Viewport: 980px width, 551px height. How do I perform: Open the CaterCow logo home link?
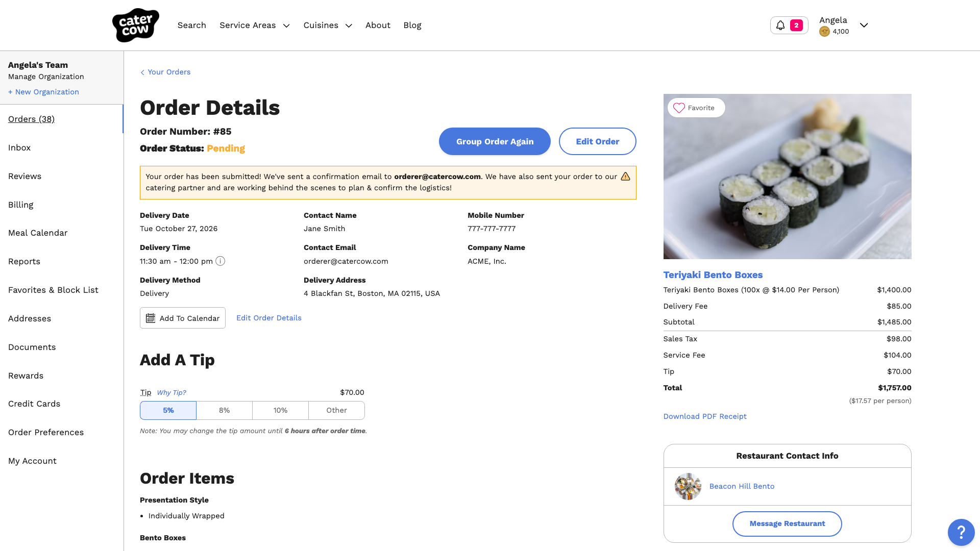point(135,25)
